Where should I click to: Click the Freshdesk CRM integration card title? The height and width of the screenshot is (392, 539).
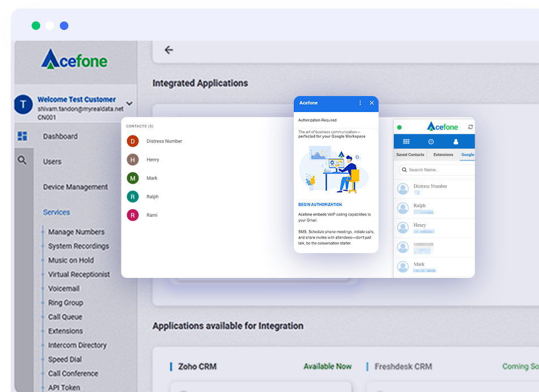[x=403, y=367]
